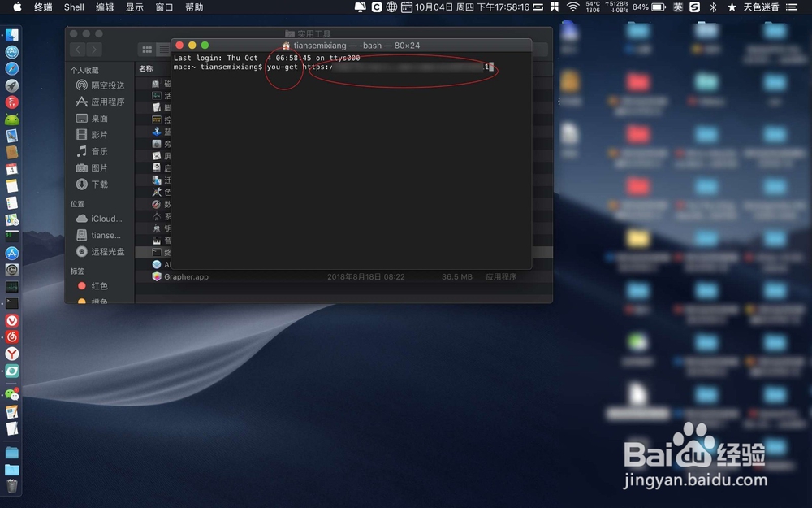Click 天色迷香 user name in menu bar
This screenshot has height=508, width=812.
(761, 7)
